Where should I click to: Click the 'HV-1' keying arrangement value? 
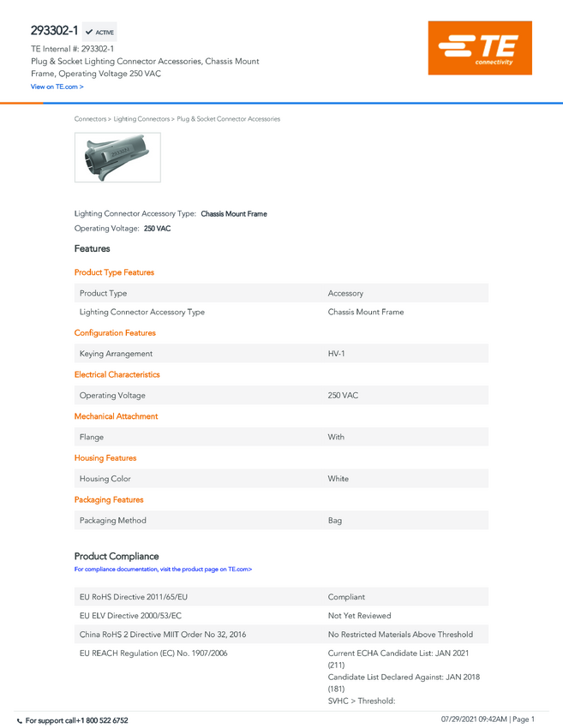tap(336, 354)
